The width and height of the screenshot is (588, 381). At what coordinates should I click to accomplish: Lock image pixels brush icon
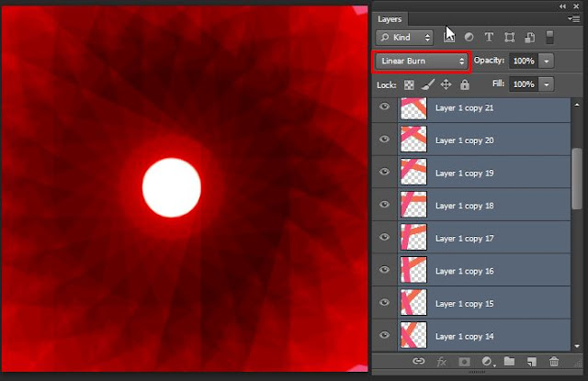(x=427, y=84)
